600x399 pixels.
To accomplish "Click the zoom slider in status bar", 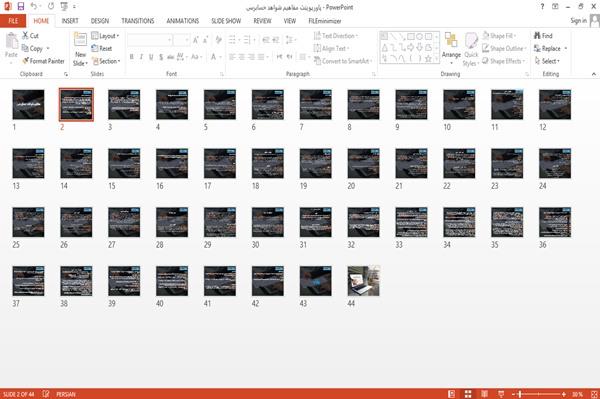I will pyautogui.click(x=539, y=394).
